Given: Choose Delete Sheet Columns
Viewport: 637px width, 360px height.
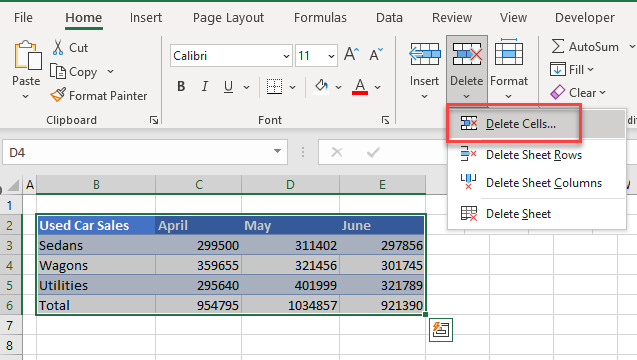Looking at the screenshot, I should (536, 183).
